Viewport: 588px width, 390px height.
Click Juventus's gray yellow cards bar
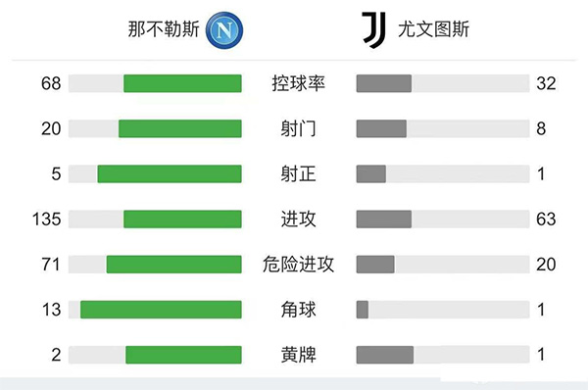click(x=385, y=355)
